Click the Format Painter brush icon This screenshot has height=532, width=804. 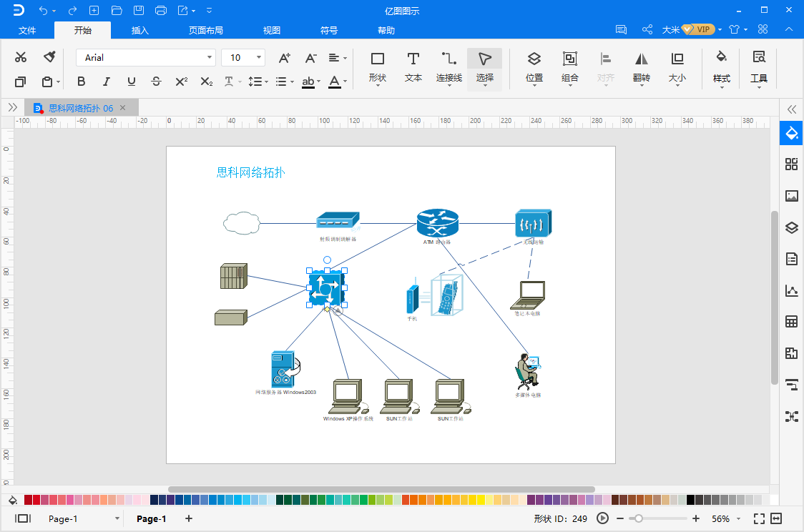[49, 57]
